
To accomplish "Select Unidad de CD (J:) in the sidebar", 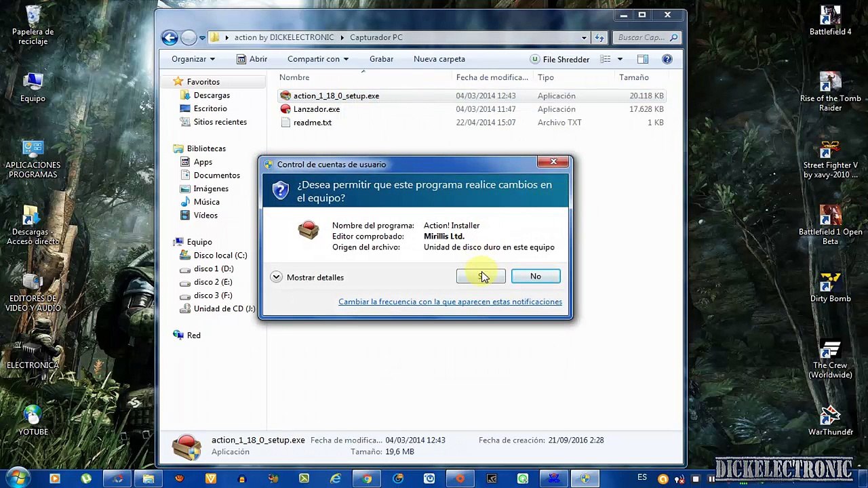I will coord(224,309).
